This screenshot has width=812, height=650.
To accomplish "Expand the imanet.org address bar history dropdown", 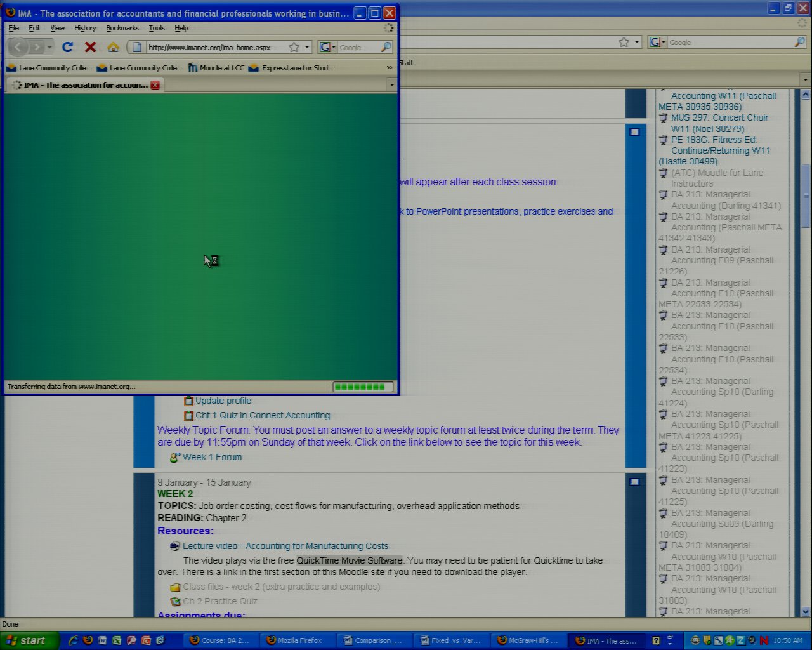I will click(307, 47).
